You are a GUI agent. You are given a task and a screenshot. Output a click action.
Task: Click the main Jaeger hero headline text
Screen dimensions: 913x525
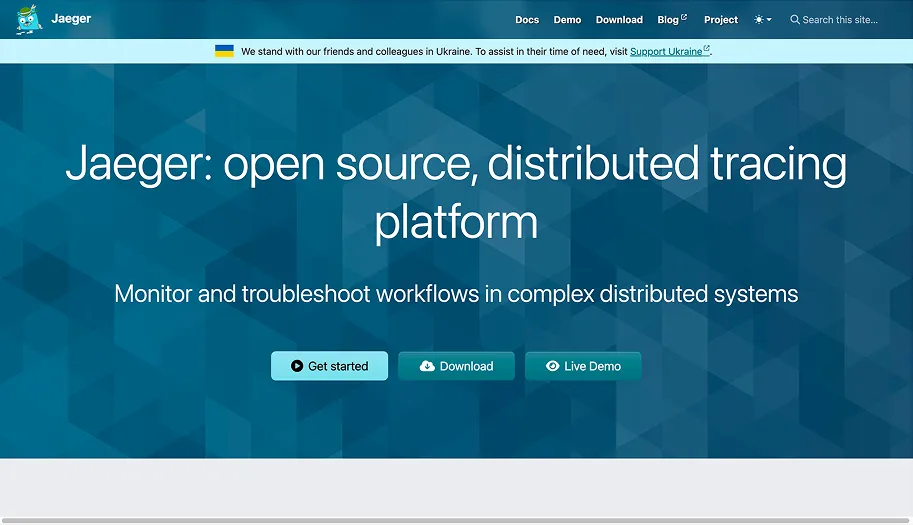point(456,192)
